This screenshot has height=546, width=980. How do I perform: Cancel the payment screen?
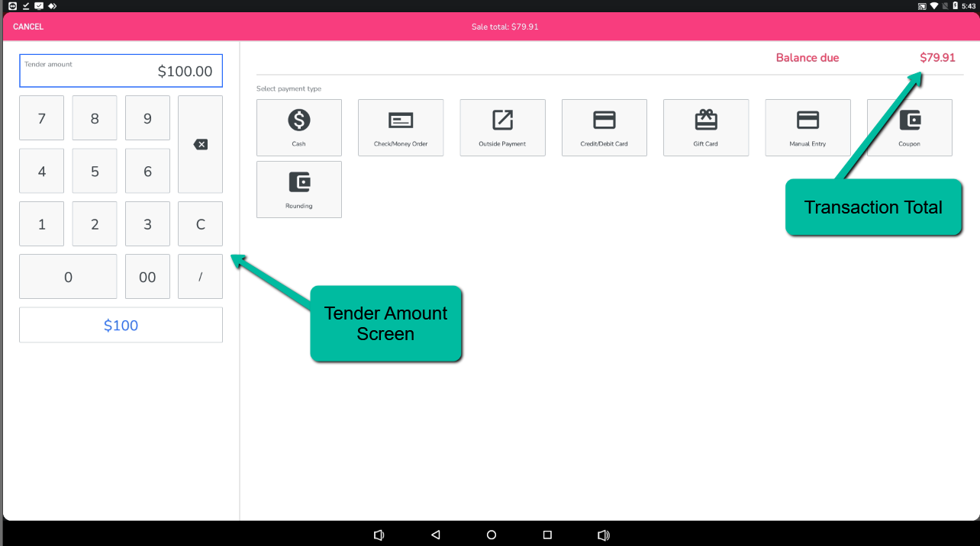coord(28,27)
